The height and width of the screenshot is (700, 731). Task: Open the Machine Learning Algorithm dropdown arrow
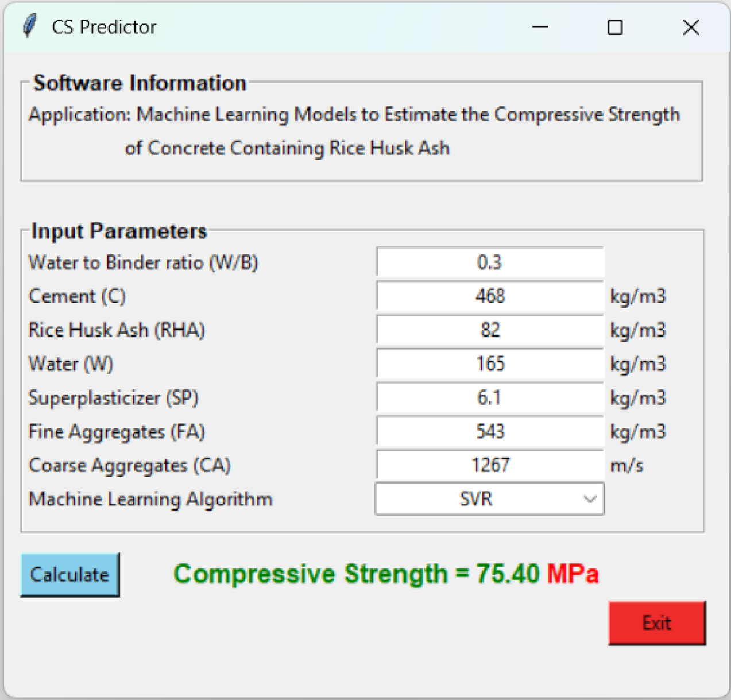pyautogui.click(x=590, y=499)
